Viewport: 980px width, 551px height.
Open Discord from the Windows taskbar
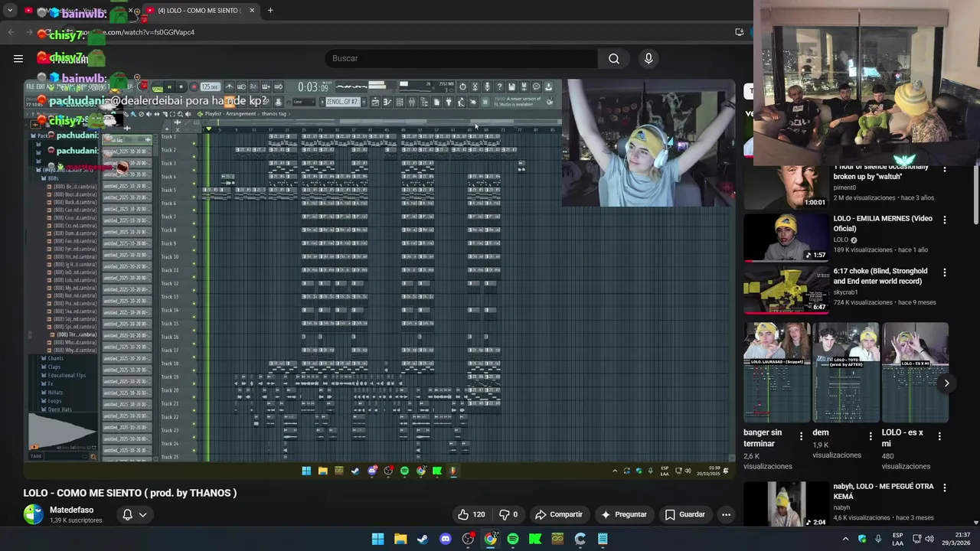pos(446,539)
